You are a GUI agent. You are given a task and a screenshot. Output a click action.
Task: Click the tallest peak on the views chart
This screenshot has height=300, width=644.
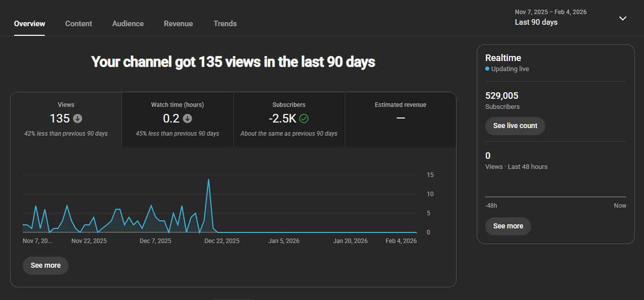(209, 179)
